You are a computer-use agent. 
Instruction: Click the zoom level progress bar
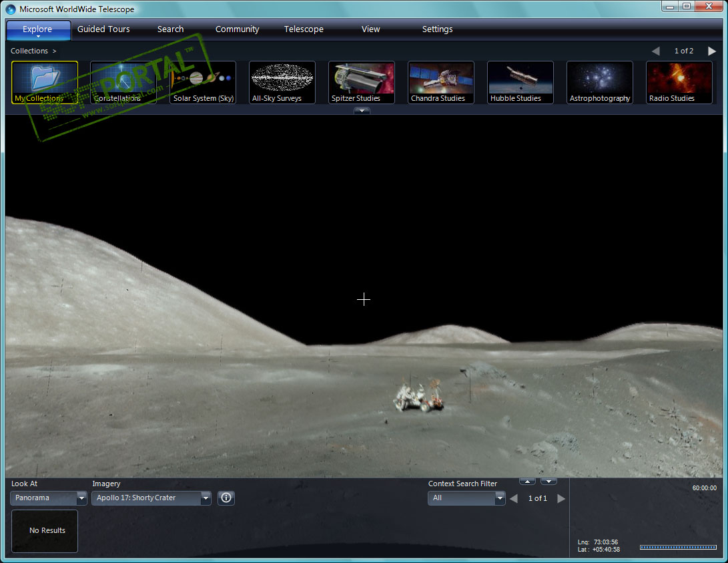678,547
